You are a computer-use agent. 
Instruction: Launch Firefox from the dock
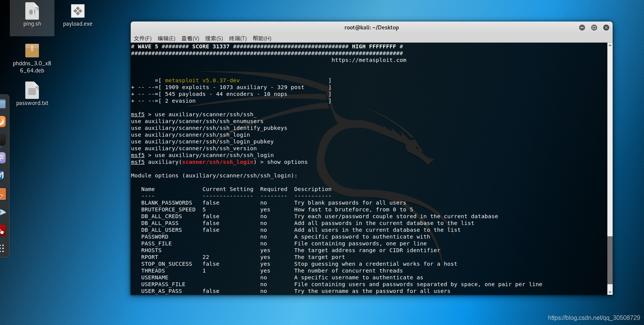pyautogui.click(x=2, y=122)
